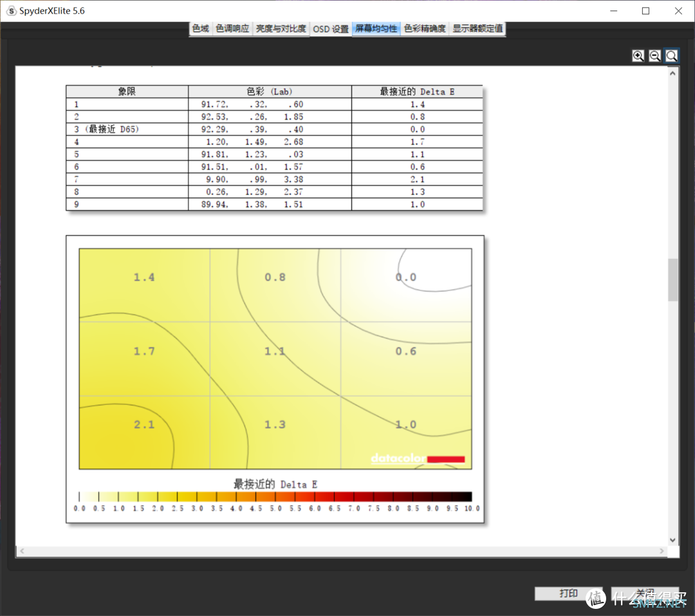Image resolution: width=695 pixels, height=616 pixels.
Task: Click the horizontal scrollbar left arrow
Action: tap(22, 551)
